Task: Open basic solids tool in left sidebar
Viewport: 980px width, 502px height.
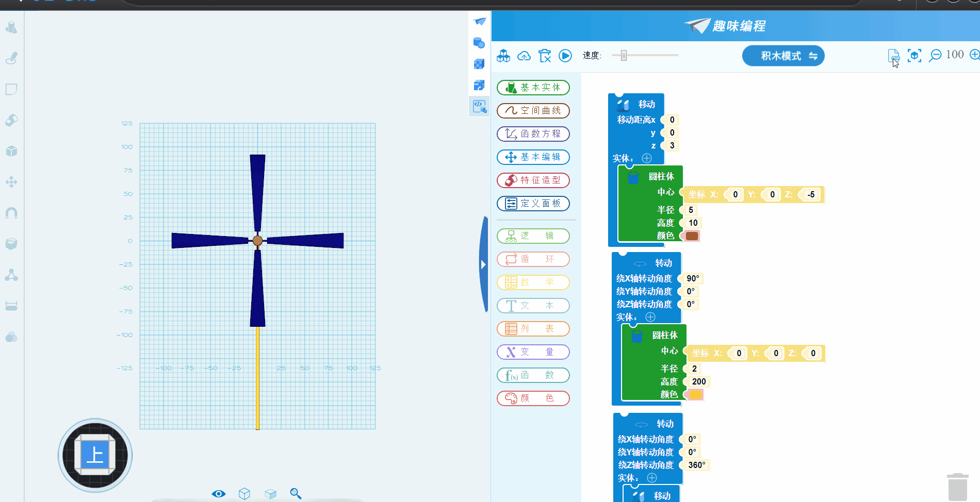Action: pos(11,27)
